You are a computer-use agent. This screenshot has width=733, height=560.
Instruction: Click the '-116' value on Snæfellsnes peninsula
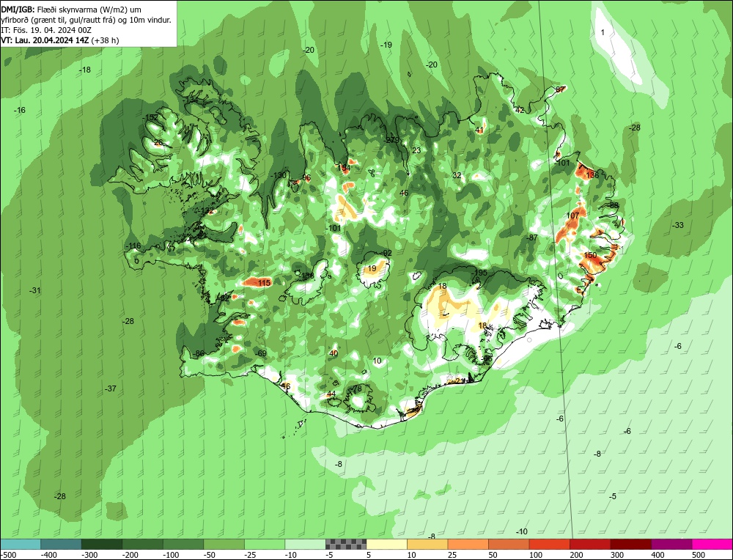click(x=133, y=246)
